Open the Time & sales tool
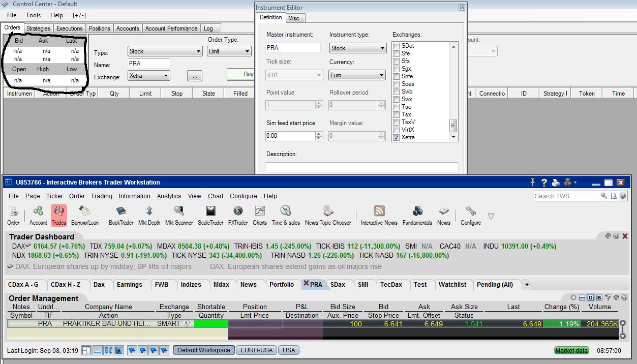This screenshot has height=364, width=637. click(x=286, y=215)
